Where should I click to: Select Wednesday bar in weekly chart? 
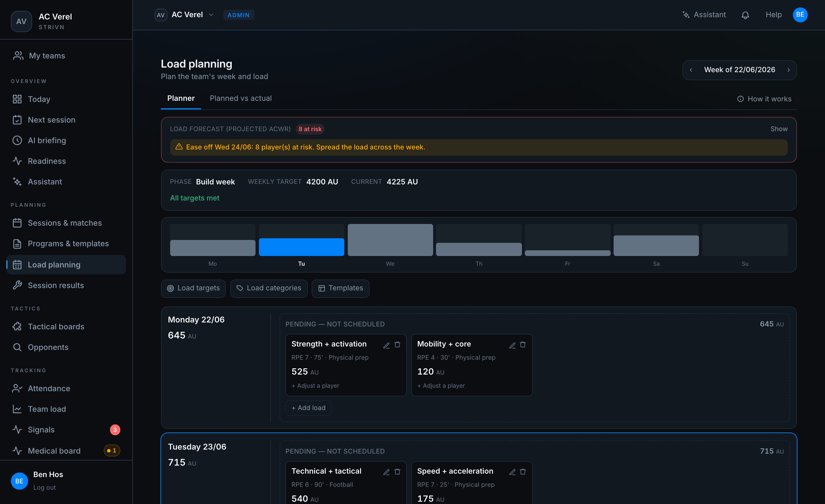[x=390, y=240]
